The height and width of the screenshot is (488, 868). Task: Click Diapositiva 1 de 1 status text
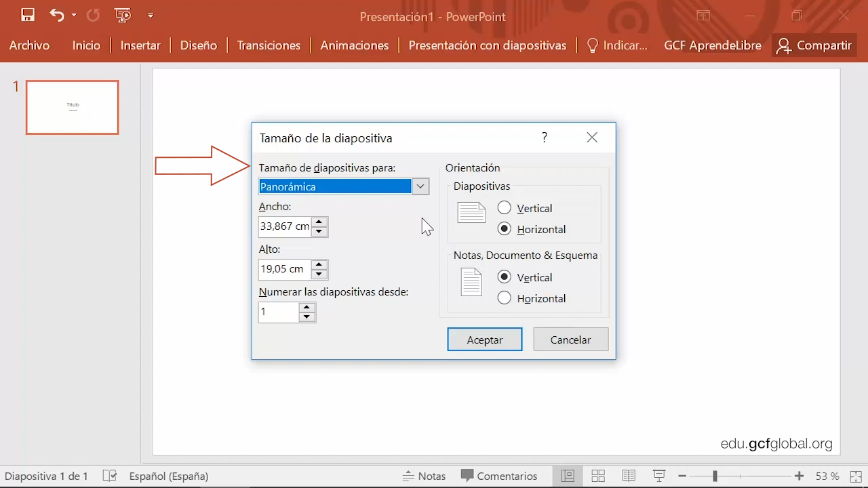(x=46, y=476)
